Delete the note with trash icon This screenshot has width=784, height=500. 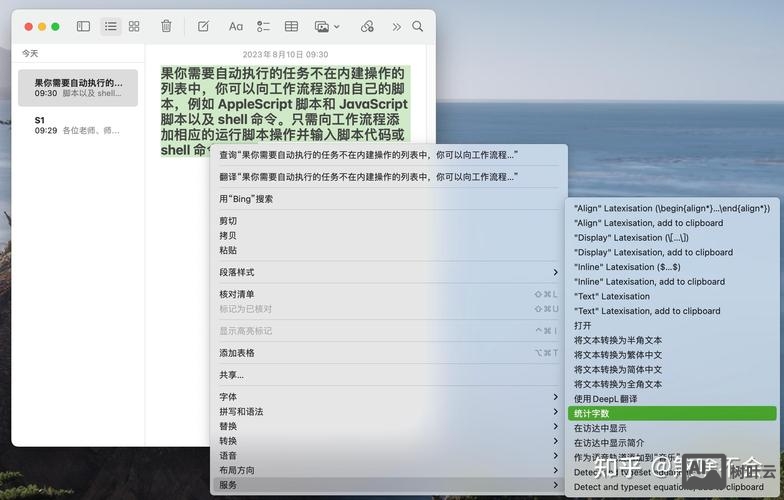point(166,26)
